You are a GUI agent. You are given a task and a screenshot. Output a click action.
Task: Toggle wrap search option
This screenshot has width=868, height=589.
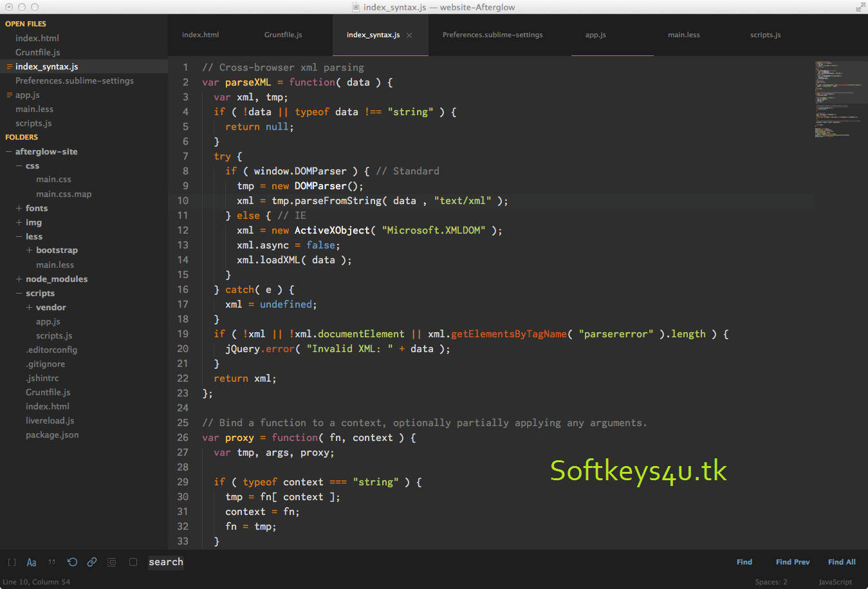(72, 562)
